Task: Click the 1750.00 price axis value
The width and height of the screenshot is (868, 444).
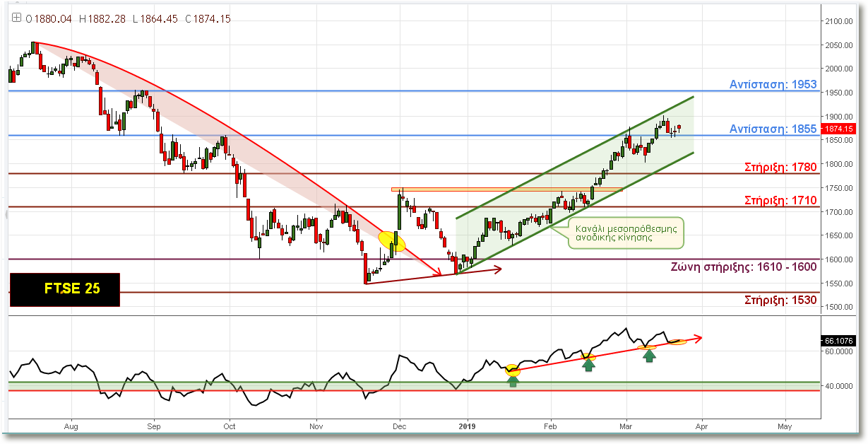Action: pos(840,188)
